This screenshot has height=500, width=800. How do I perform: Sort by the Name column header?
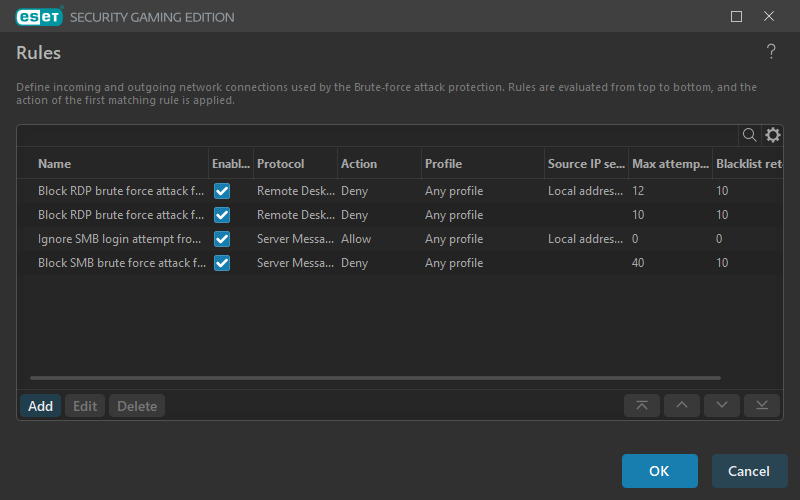pos(55,164)
